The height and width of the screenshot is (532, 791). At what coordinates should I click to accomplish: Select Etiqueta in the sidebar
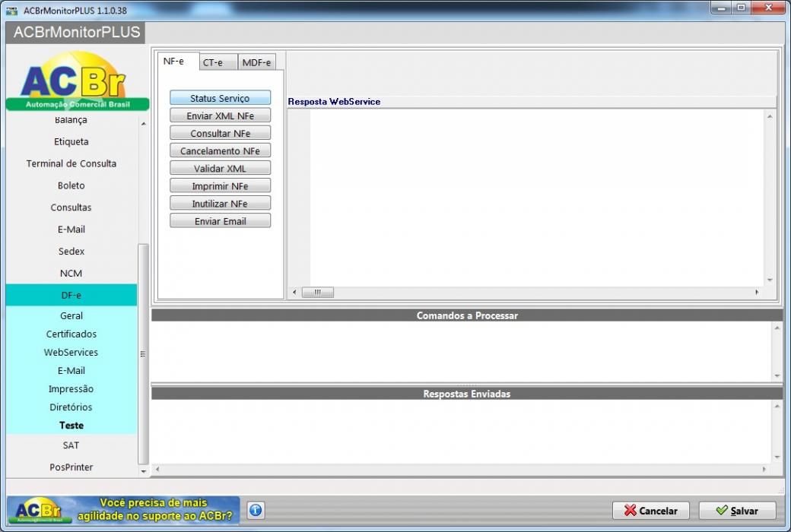[71, 141]
